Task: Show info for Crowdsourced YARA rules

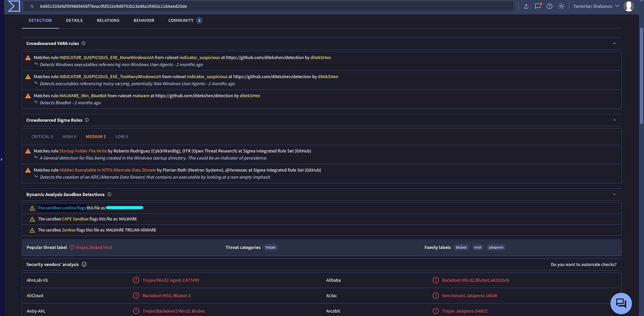Action: (83, 44)
